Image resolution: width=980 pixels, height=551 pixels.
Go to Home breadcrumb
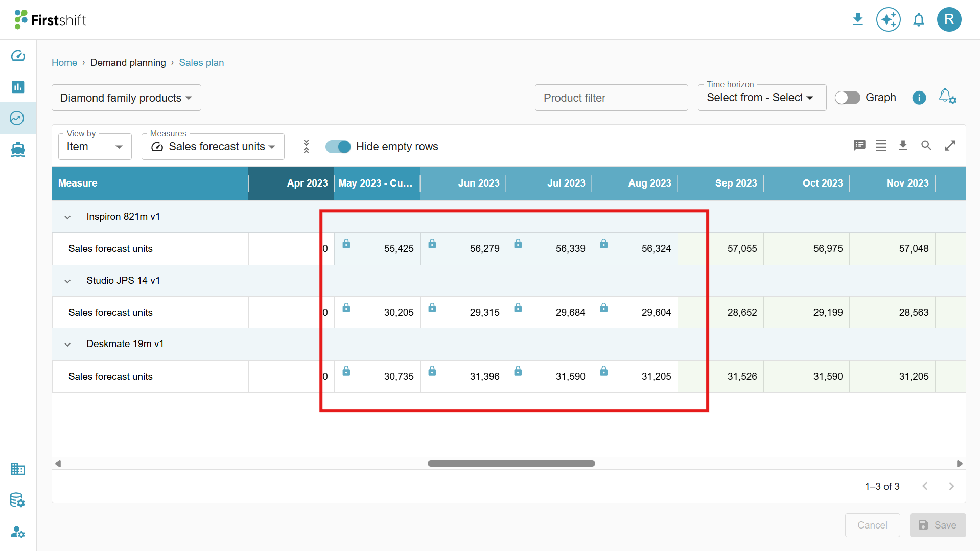pos(64,62)
